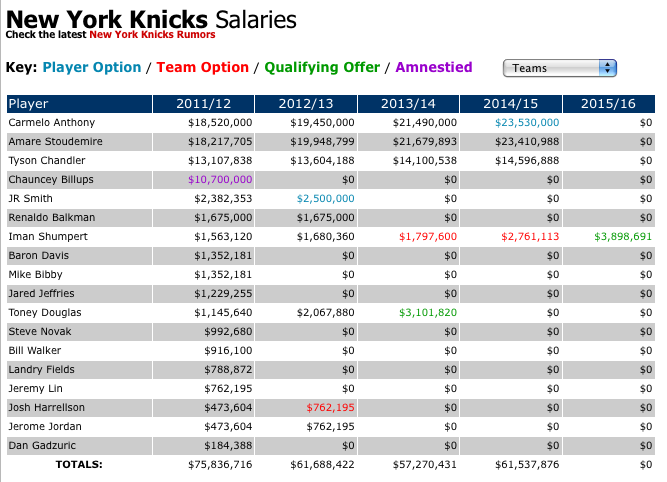Click Carmelo Anthony's $18,520,000 salary
This screenshot has height=482, width=667.
tap(220, 123)
